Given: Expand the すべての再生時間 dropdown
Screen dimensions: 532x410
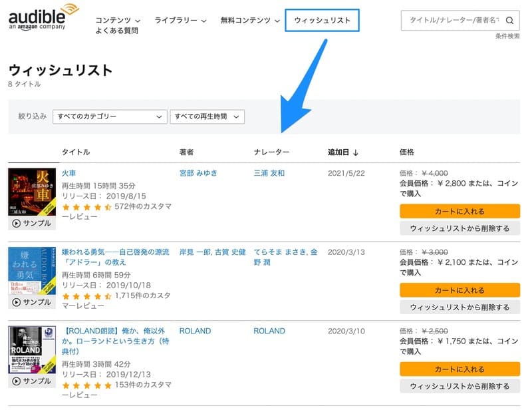Looking at the screenshot, I should (x=207, y=116).
